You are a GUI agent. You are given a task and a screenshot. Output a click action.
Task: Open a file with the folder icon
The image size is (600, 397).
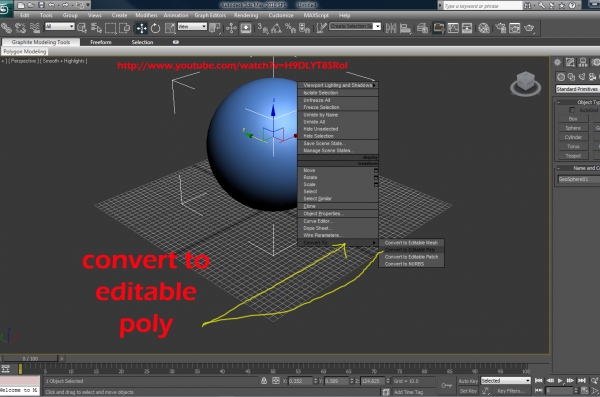31,5
